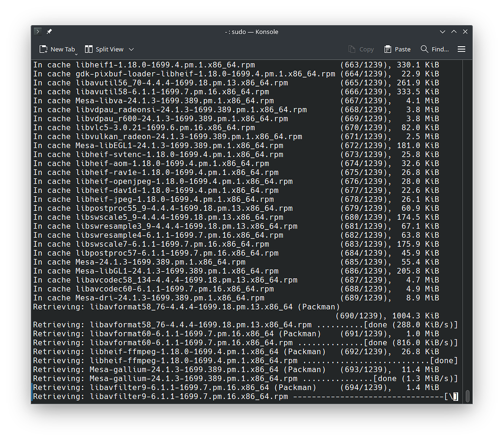Minimize the Konsole window
The height and width of the screenshot is (441, 504).
[x=443, y=31]
